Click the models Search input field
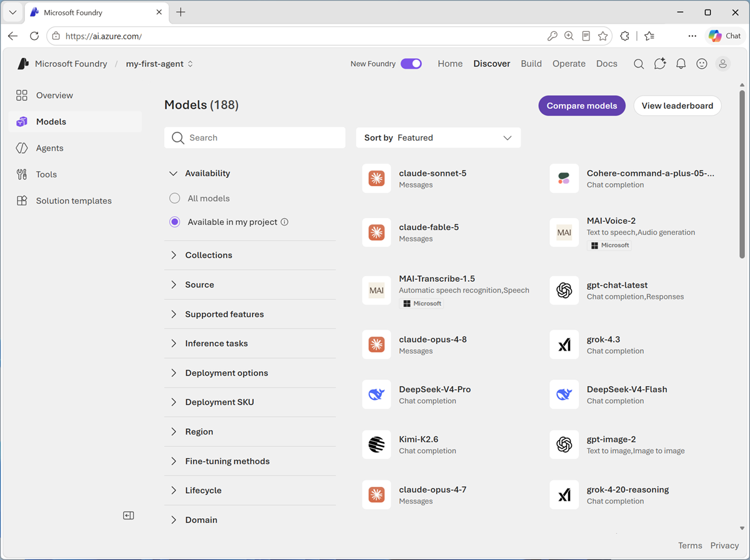 point(255,137)
